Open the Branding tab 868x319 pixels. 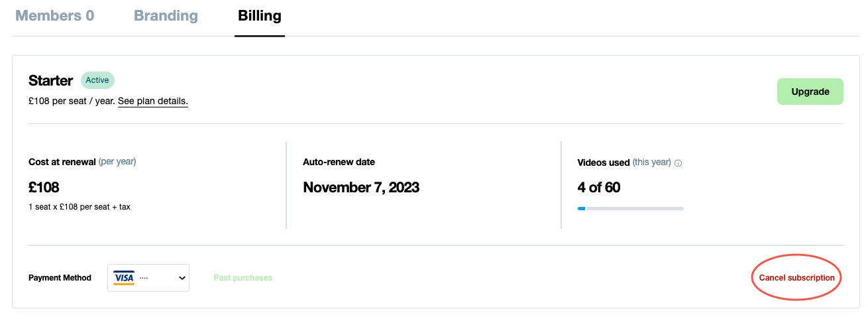166,16
